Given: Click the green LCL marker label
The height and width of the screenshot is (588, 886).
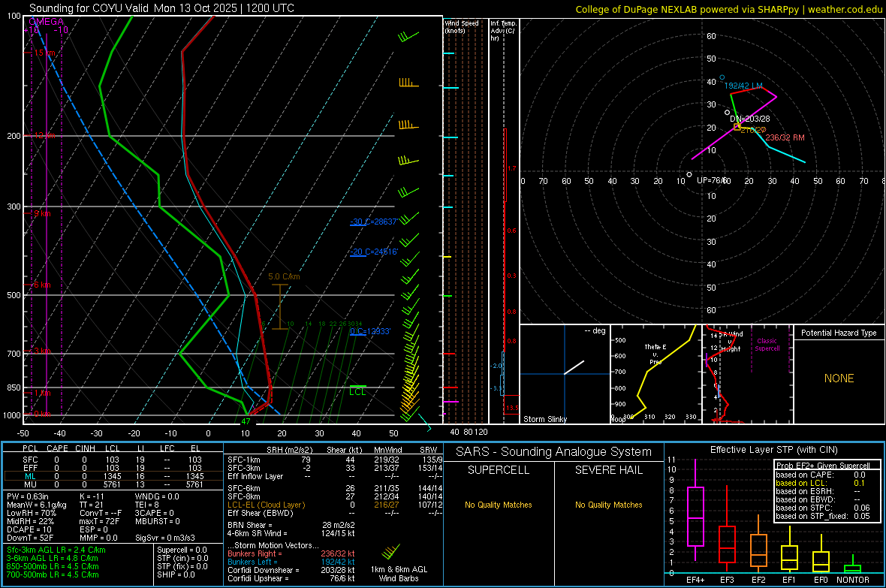Looking at the screenshot, I should click(x=357, y=392).
